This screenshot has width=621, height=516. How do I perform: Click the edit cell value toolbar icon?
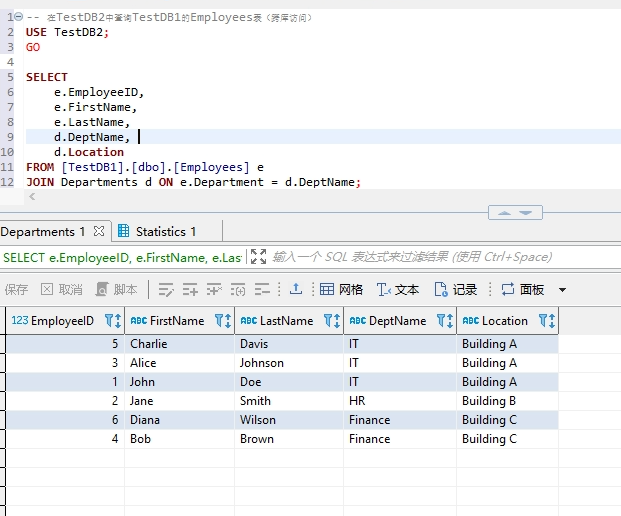pos(166,289)
